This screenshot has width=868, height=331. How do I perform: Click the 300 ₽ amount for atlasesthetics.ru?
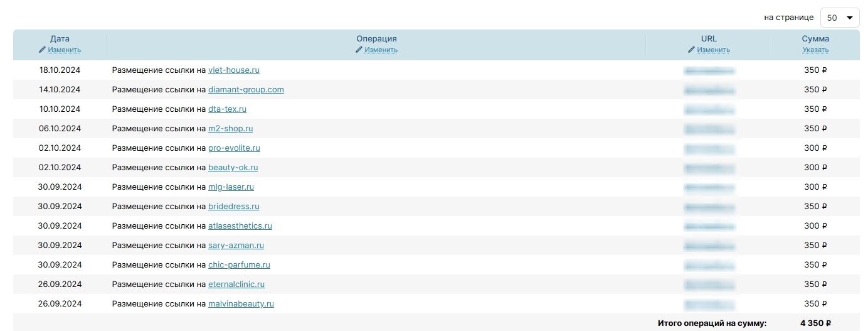[x=816, y=226]
